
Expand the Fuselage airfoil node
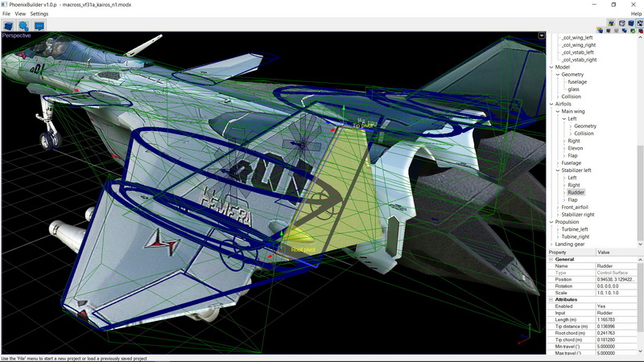click(558, 163)
